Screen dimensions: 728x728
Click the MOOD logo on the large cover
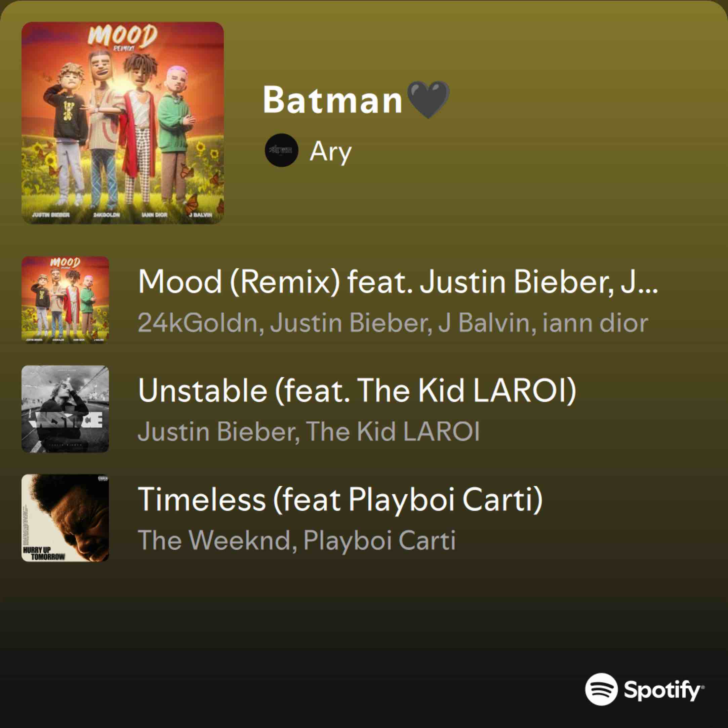tap(122, 37)
